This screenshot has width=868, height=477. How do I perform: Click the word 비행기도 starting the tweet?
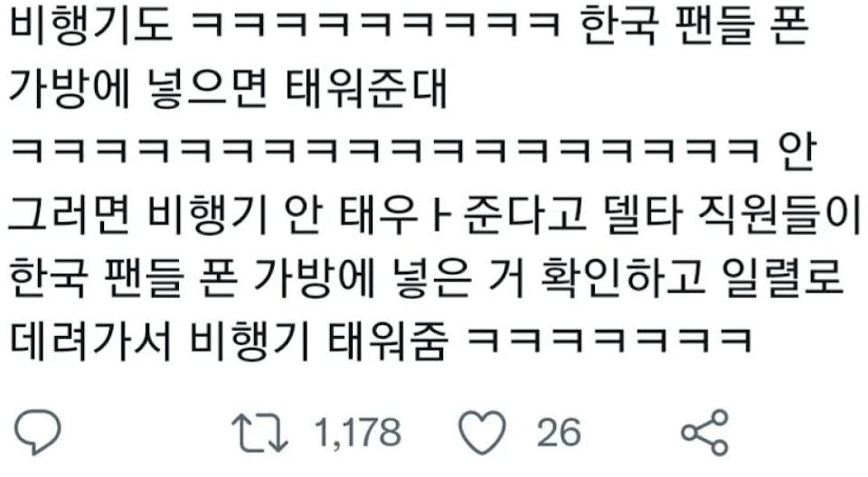(91, 26)
